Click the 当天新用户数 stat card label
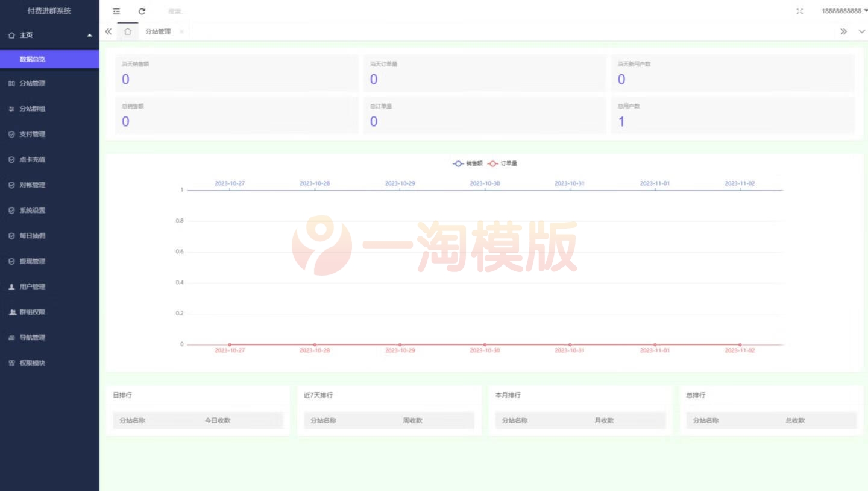The height and width of the screenshot is (491, 868). 635,63
